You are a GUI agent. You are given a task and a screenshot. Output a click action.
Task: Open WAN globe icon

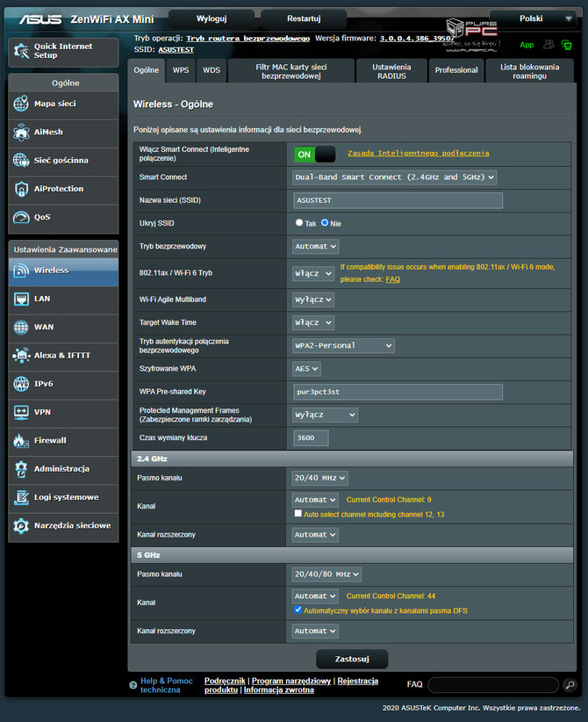pyautogui.click(x=21, y=327)
